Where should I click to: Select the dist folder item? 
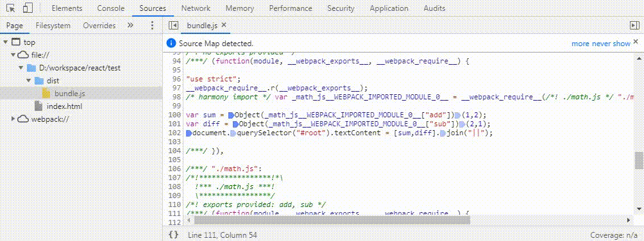(53, 81)
